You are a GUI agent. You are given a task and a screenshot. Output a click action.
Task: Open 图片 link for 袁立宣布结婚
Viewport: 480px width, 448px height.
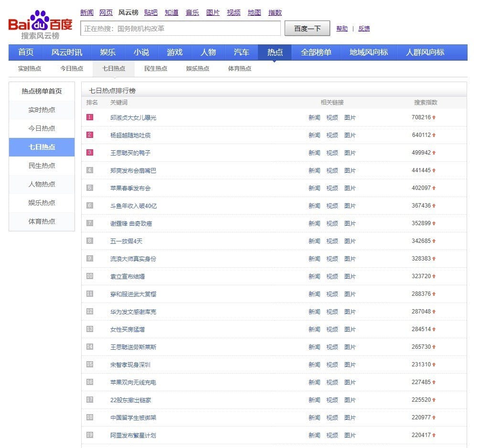pos(350,276)
